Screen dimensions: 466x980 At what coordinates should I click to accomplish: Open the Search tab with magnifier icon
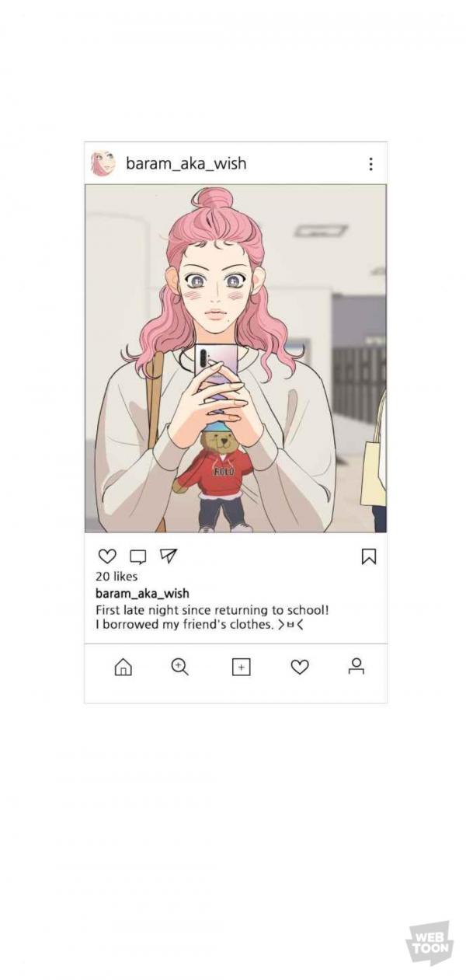(x=180, y=667)
